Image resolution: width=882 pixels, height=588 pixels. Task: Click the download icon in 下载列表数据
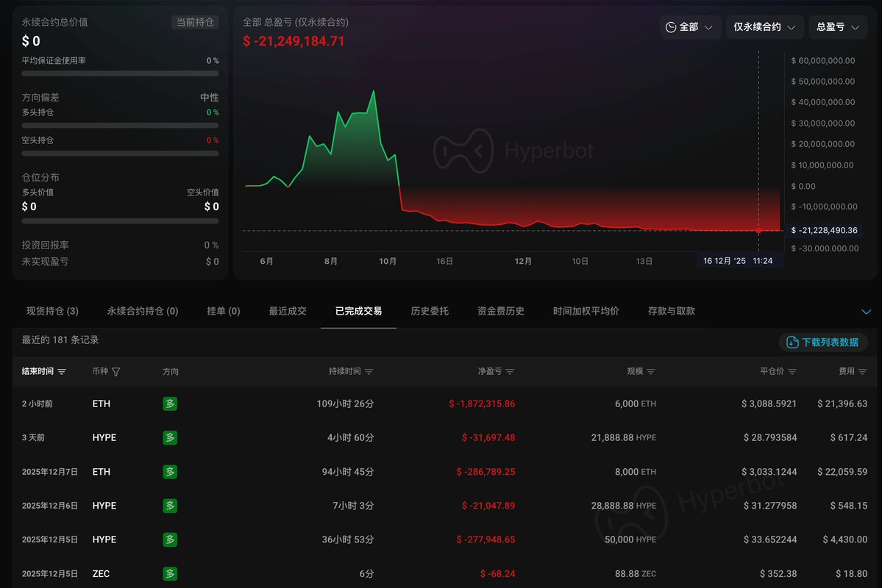coord(792,343)
